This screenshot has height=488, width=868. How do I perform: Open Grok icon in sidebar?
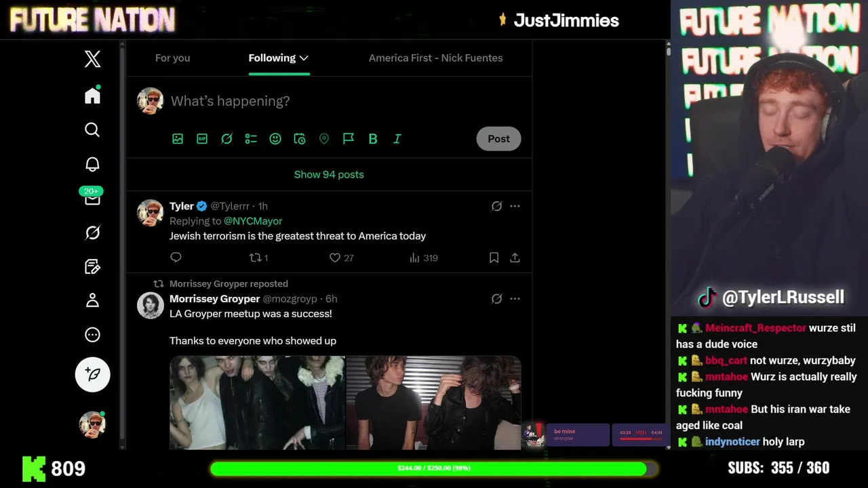click(x=93, y=232)
